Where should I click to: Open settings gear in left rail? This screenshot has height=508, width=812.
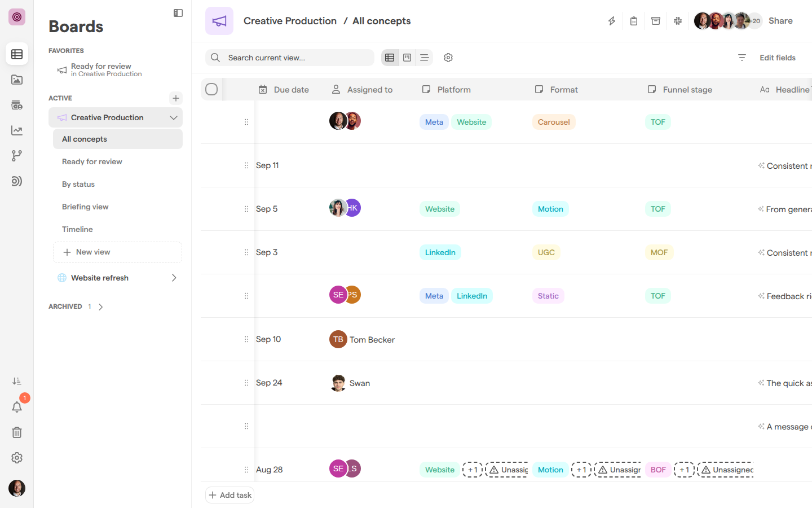pyautogui.click(x=17, y=458)
